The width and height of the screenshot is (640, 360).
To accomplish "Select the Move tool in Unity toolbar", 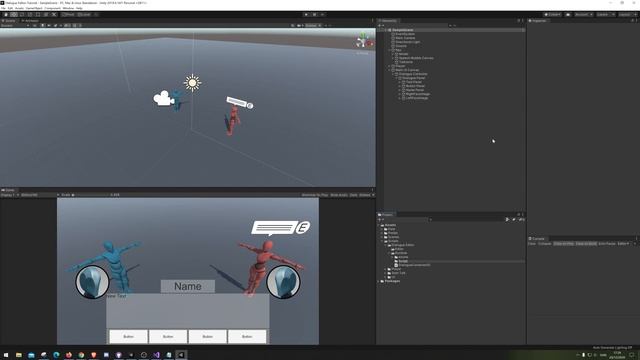I will tap(14, 14).
